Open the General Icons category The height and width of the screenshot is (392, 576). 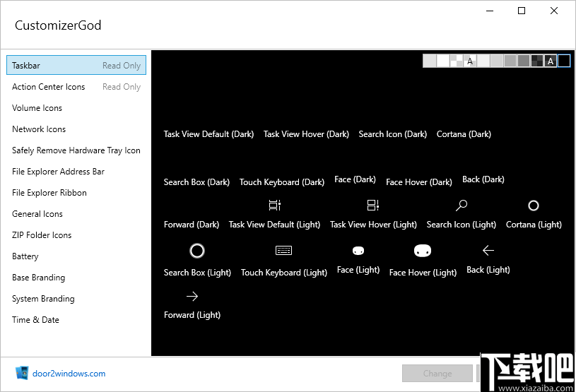[x=76, y=214]
